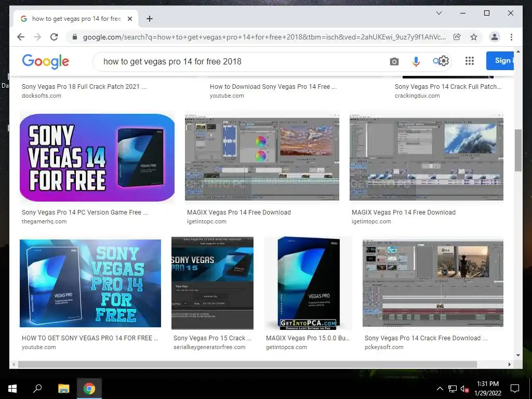532x399 pixels.
Task: Open blue 'Sony Vegas Pro 14 For Free' thumbnail
Action: click(90, 283)
